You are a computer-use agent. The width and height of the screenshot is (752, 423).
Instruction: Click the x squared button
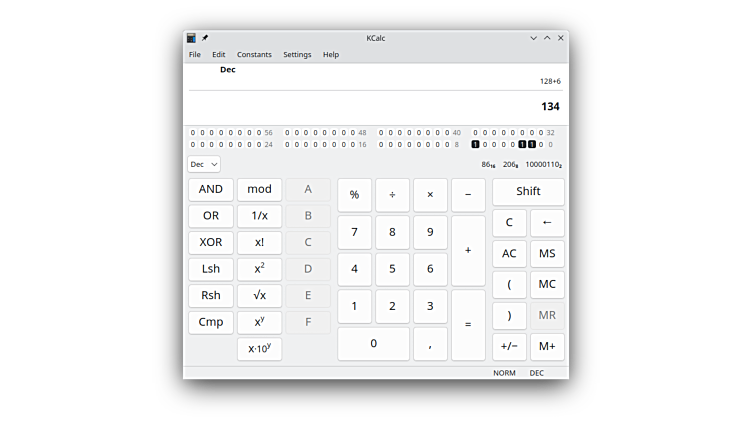259,269
